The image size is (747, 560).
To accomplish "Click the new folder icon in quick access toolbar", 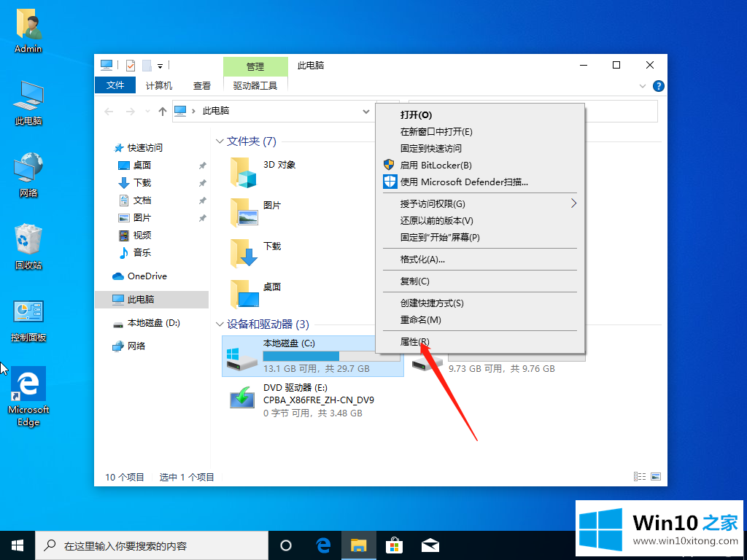I will tap(147, 65).
